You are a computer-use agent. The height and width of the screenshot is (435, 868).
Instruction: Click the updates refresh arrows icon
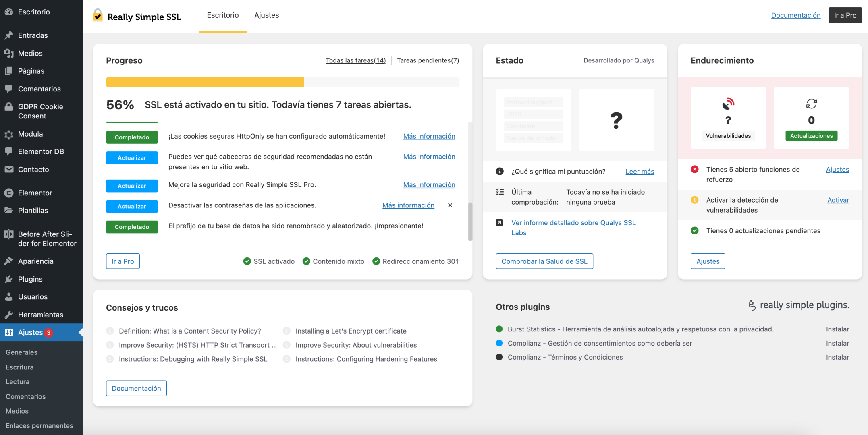click(x=811, y=104)
